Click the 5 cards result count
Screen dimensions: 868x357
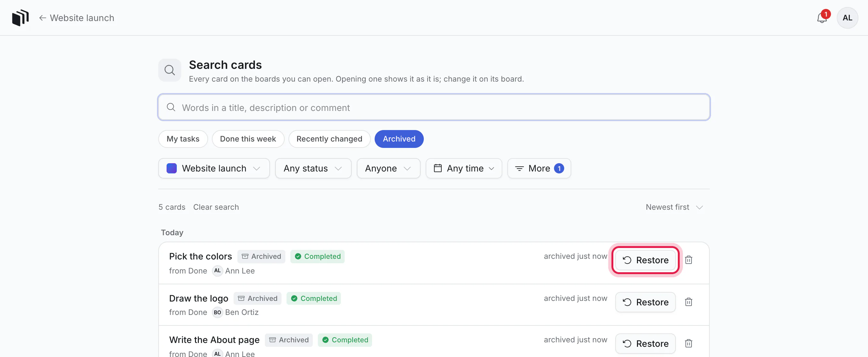tap(172, 207)
